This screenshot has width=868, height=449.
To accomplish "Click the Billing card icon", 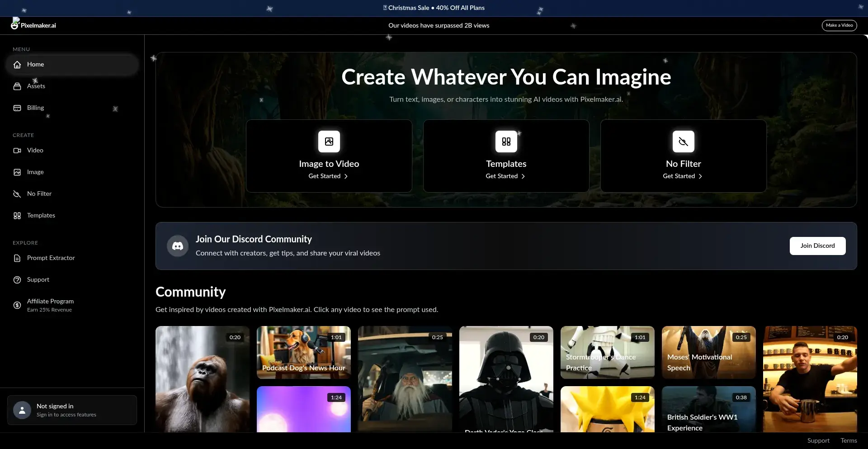I will point(17,108).
